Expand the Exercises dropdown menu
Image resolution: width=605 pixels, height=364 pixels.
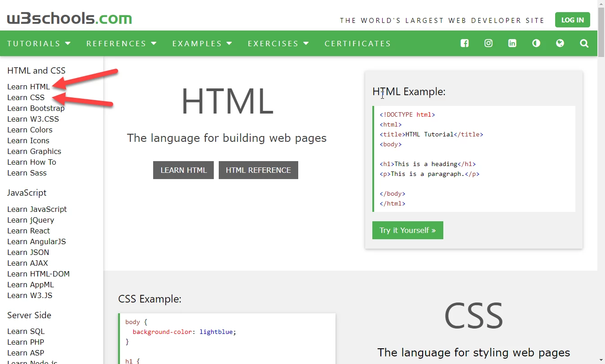[278, 44]
